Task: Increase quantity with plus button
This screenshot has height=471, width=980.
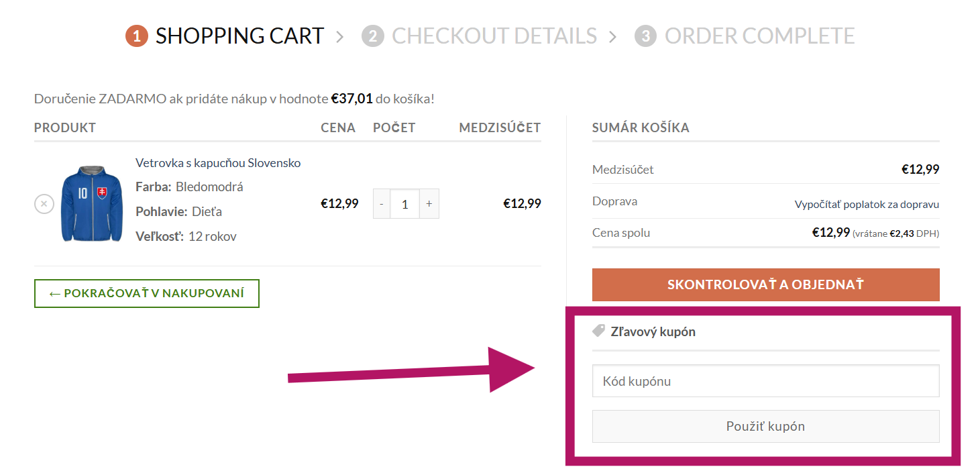Action: point(429,203)
